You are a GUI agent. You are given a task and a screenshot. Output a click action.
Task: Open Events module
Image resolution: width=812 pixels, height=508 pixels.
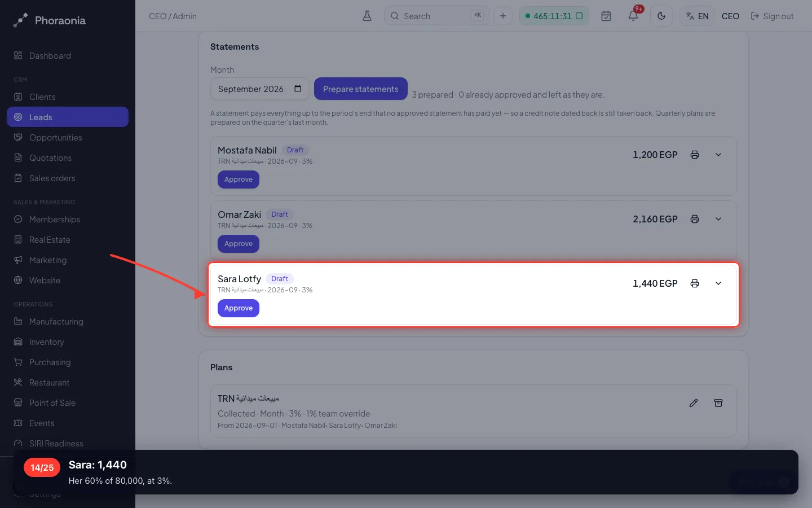68,423
